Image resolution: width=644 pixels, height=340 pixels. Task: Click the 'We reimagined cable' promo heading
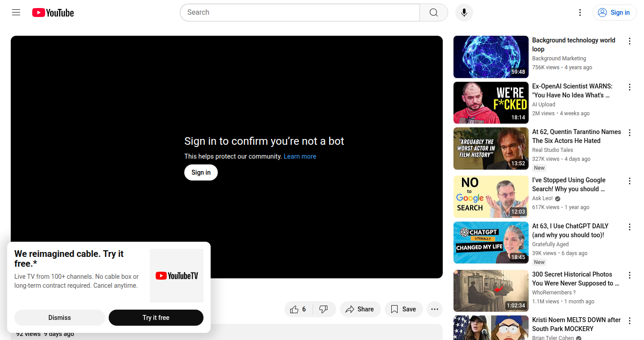(x=69, y=259)
